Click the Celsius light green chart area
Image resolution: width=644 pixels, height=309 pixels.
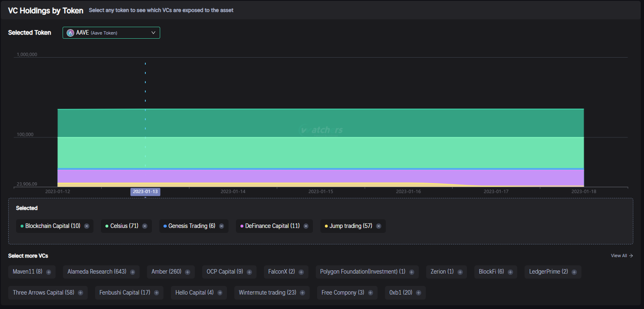point(320,152)
